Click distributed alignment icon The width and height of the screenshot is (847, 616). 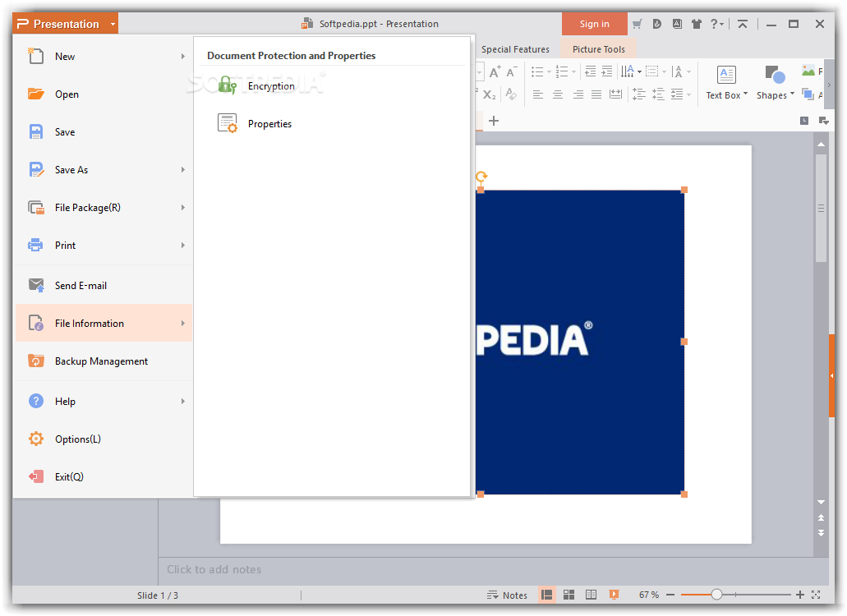(x=615, y=95)
